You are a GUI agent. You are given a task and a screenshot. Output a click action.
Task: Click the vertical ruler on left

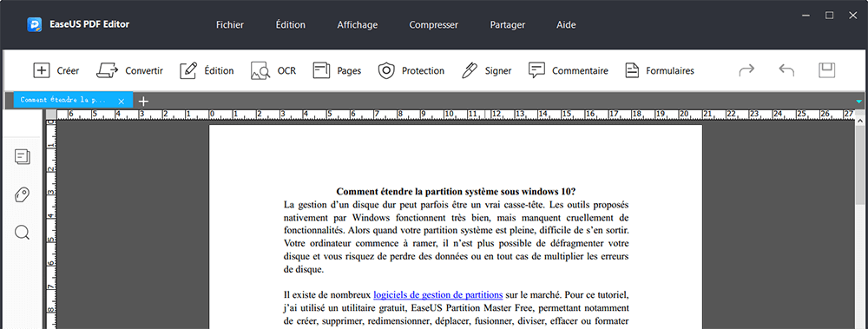pos(51,224)
